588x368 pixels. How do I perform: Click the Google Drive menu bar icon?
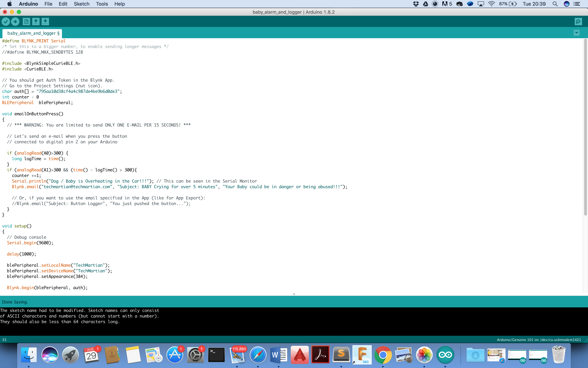pyautogui.click(x=425, y=4)
